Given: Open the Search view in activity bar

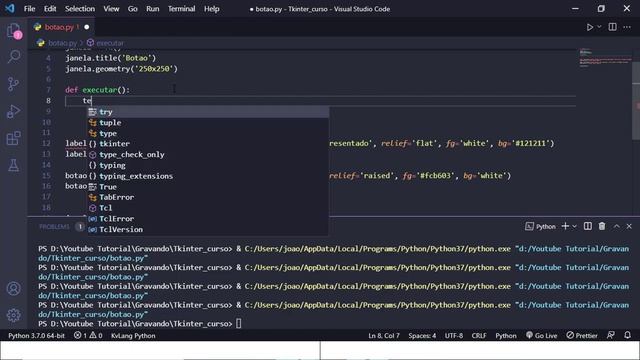Looking at the screenshot, I should click(x=14, y=56).
